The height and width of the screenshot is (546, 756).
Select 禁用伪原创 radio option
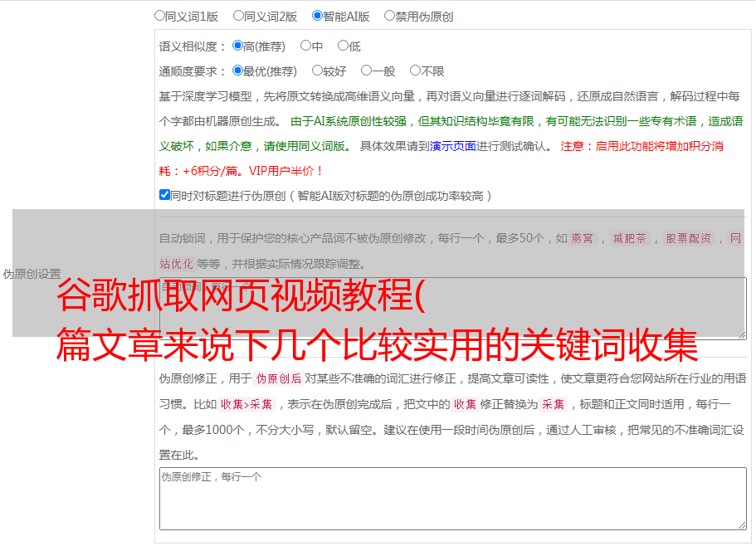(x=389, y=16)
